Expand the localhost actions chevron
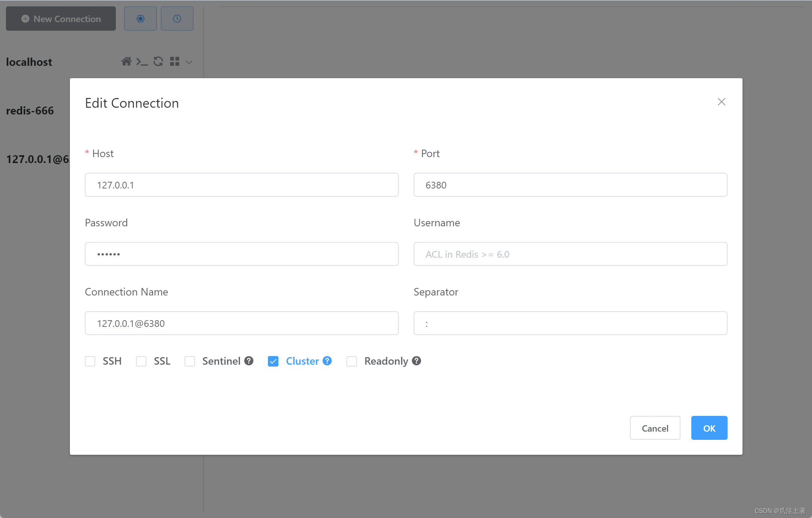 point(189,62)
